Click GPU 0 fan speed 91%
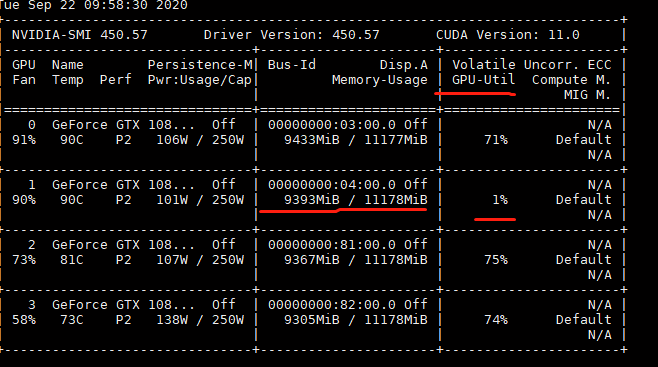 click(24, 140)
